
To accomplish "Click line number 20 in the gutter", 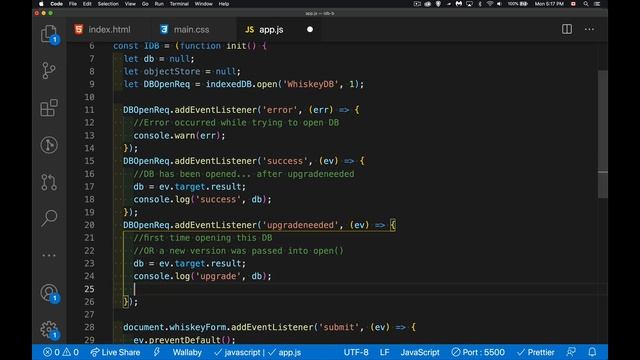I will point(89,225).
